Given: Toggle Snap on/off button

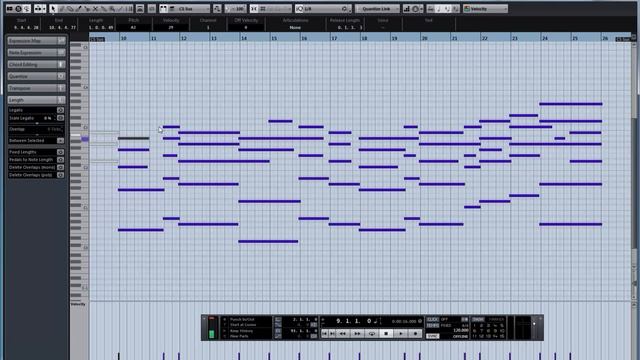Looking at the screenshot, I should coord(254,9).
